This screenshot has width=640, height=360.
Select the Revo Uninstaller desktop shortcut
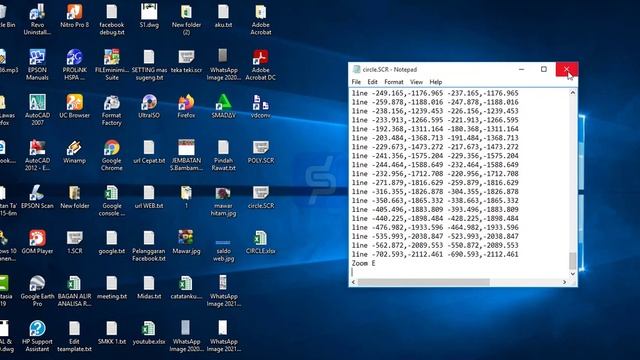pos(37,20)
